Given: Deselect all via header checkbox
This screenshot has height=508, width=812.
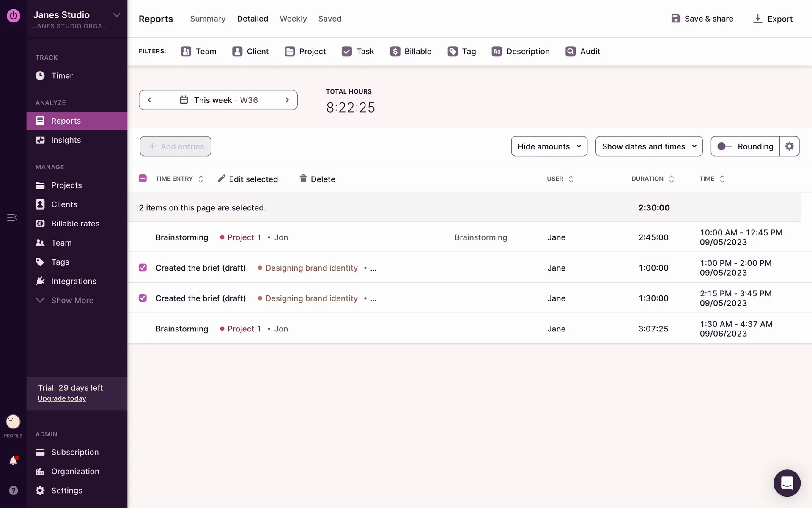Looking at the screenshot, I should (x=143, y=179).
